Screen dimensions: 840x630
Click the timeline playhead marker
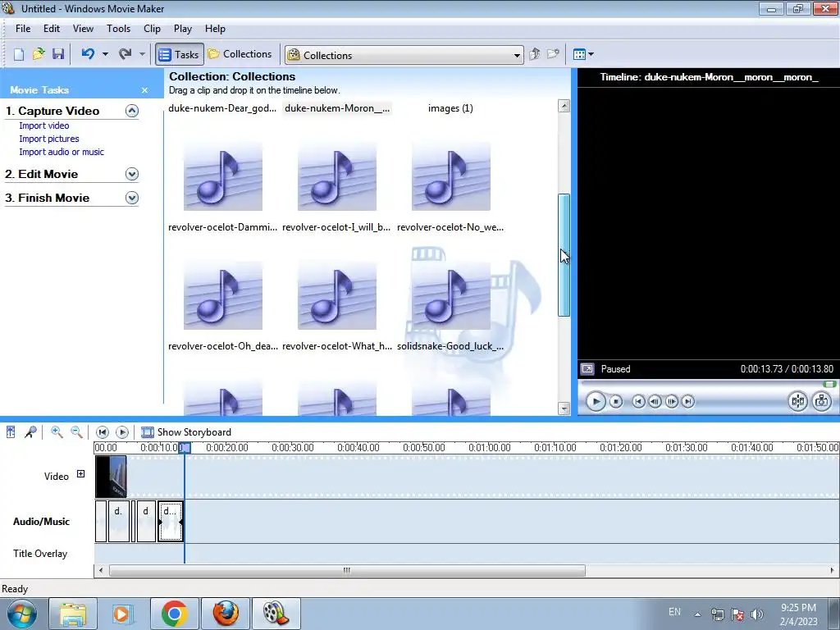click(185, 448)
